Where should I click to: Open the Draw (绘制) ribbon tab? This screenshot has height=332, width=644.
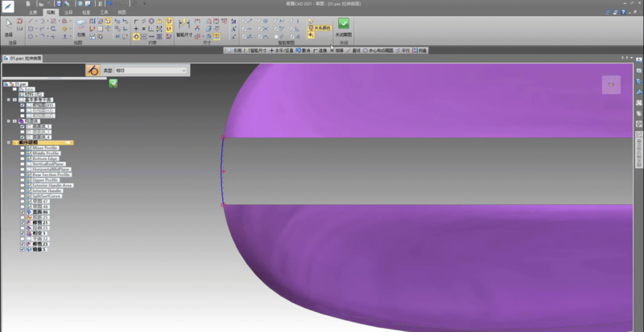[52, 13]
